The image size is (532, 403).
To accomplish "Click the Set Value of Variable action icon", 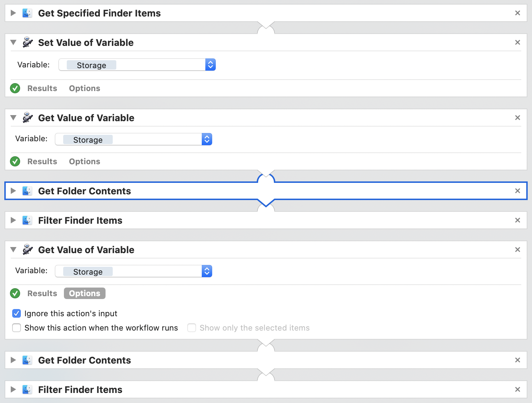I will click(x=27, y=42).
